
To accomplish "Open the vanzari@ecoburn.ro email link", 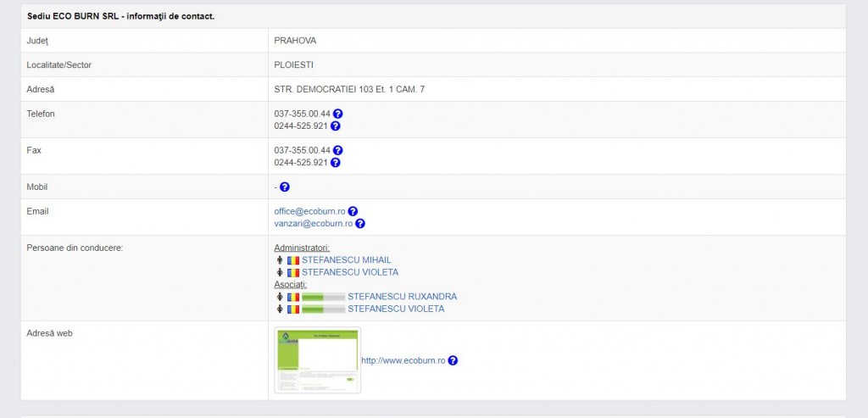I will point(314,224).
